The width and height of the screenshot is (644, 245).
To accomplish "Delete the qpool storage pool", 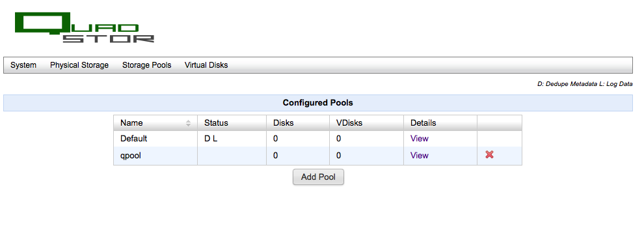I will (x=489, y=154).
